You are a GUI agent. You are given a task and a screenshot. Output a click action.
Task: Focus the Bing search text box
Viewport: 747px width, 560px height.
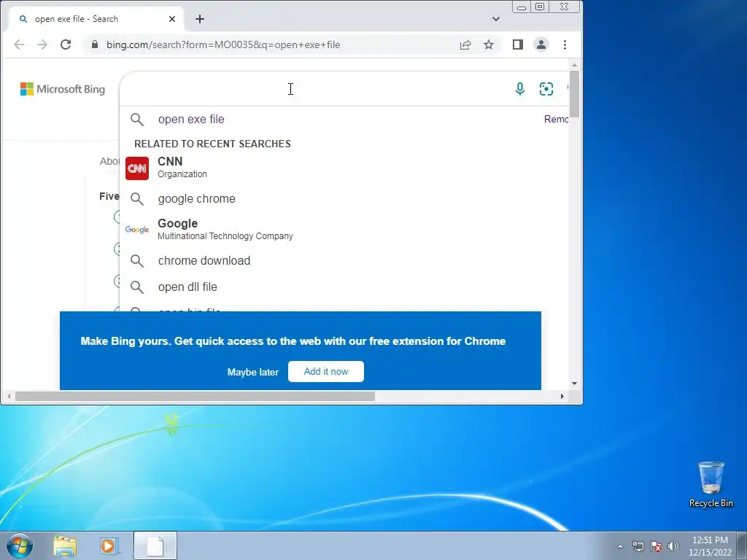tap(314, 89)
